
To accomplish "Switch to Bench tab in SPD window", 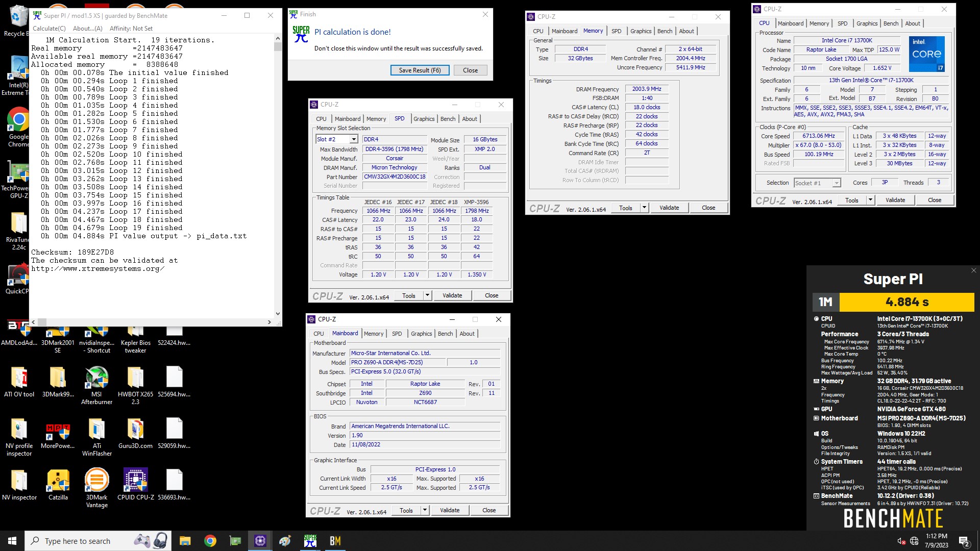I will click(x=448, y=119).
